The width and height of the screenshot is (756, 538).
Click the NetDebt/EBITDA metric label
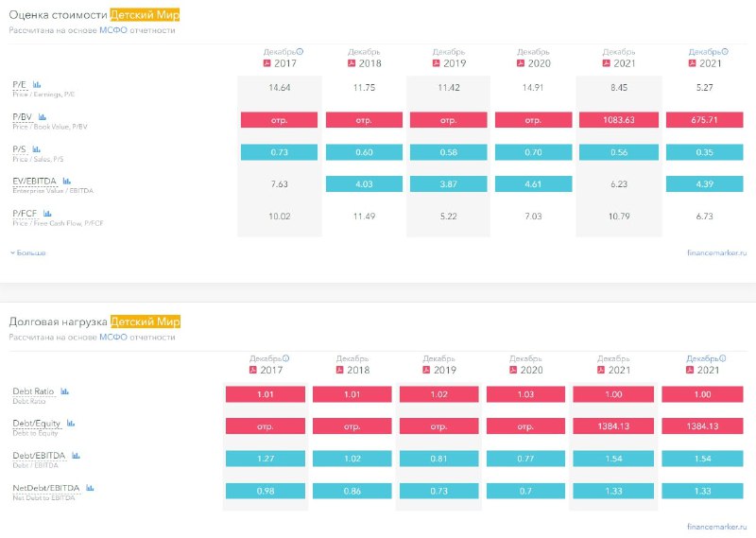tap(46, 488)
